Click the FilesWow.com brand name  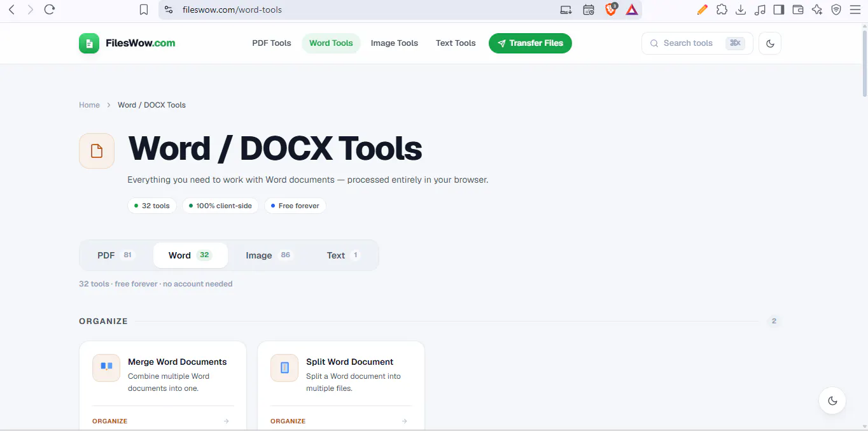pyautogui.click(x=141, y=43)
